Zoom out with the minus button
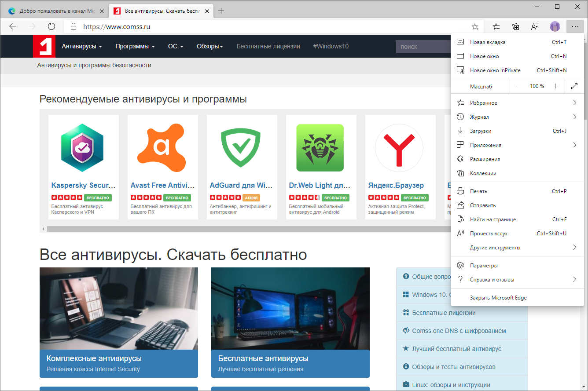588x391 pixels. click(x=518, y=86)
